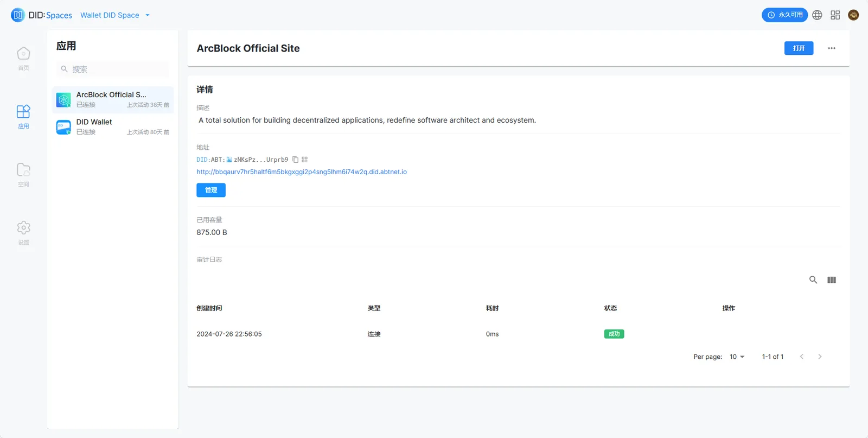Copy the DID address
This screenshot has height=438, width=868.
point(296,160)
